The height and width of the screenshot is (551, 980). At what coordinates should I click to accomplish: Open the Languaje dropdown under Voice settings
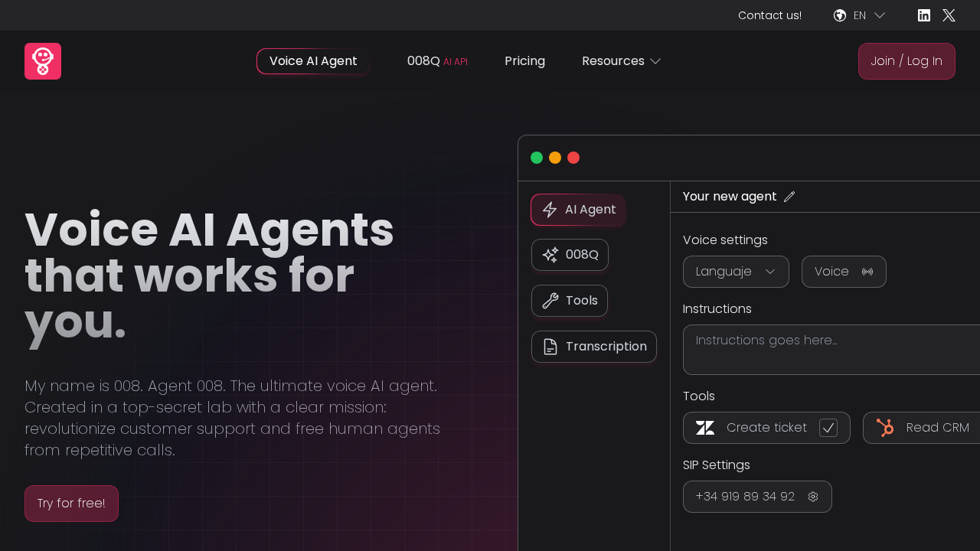pos(736,272)
